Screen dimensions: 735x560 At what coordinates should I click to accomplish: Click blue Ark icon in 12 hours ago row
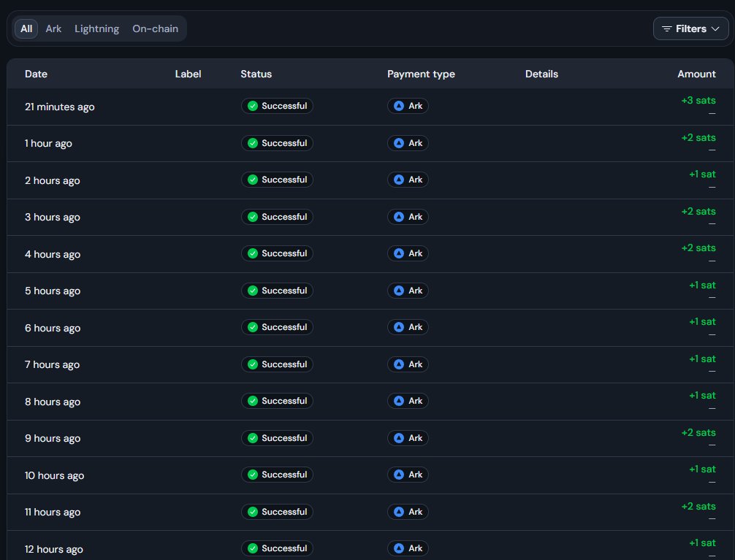tap(399, 548)
